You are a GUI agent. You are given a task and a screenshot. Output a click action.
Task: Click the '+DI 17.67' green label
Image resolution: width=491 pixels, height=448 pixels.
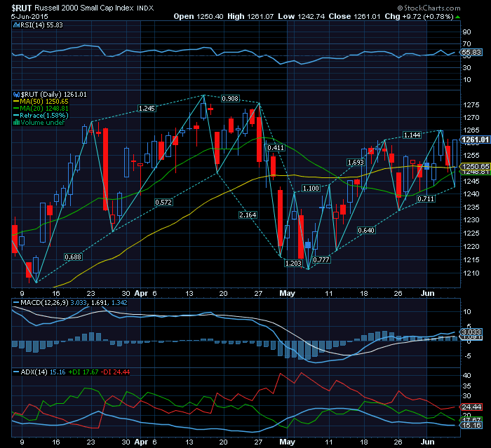tap(83, 372)
